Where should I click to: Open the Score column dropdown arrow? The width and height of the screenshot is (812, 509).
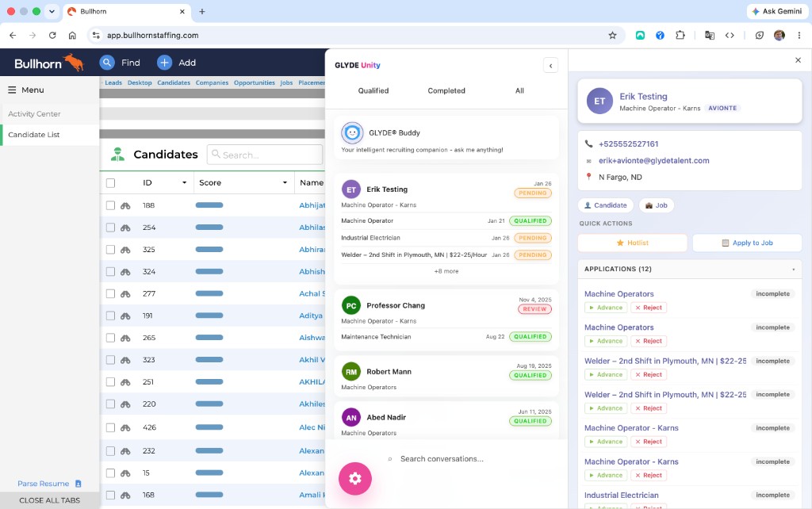pos(285,183)
